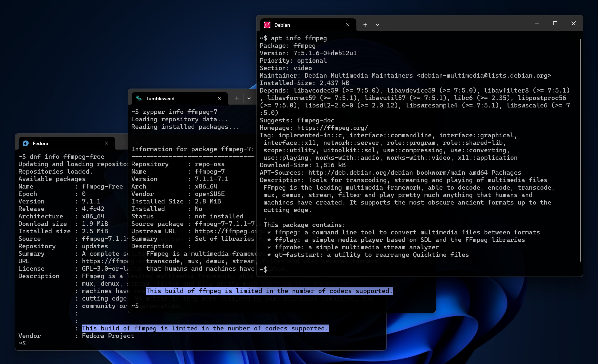Click 'Download-Size: 1,816 kB' in Debian
This screenshot has width=598, height=364.
point(303,165)
